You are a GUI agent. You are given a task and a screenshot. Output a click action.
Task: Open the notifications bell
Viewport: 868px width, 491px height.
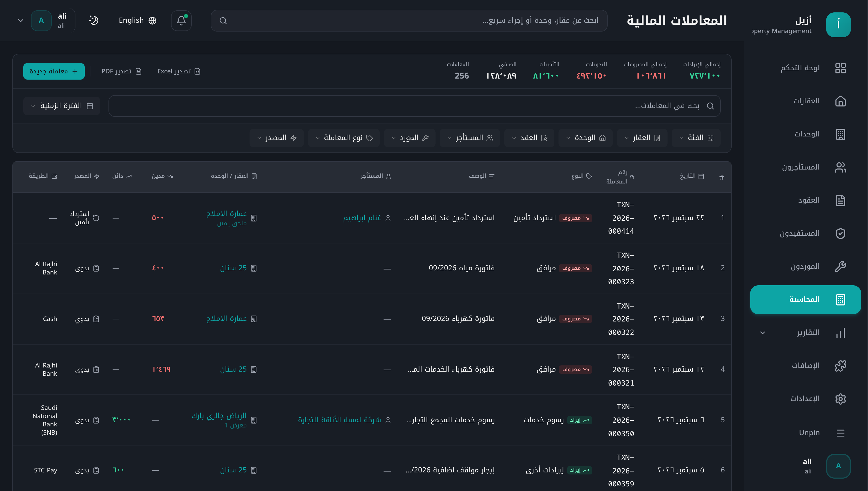tap(181, 21)
